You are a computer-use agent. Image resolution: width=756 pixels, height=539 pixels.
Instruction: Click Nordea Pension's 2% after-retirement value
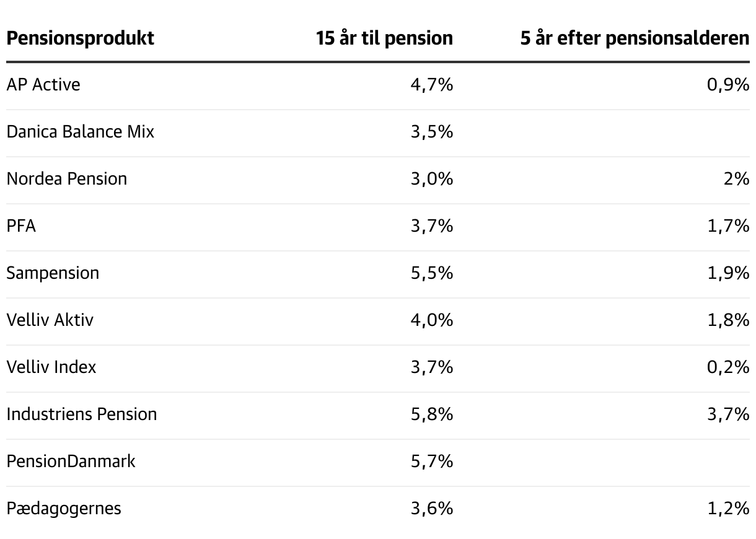(x=736, y=179)
